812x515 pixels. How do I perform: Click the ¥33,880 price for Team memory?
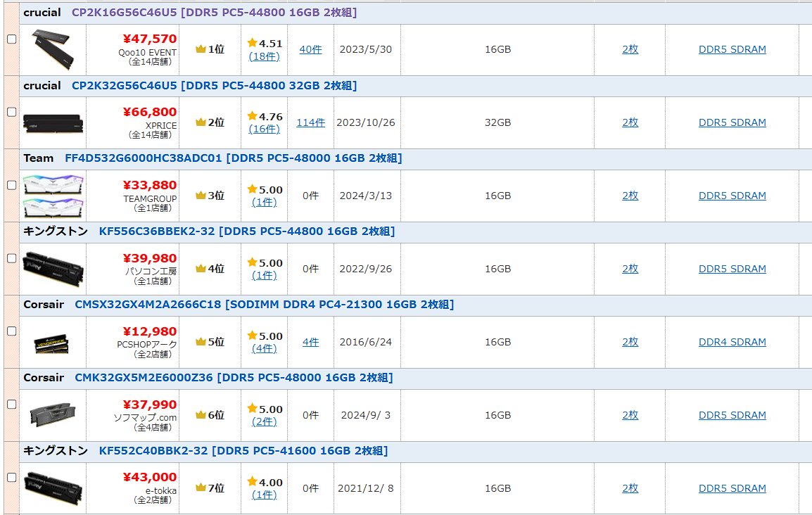point(149,185)
